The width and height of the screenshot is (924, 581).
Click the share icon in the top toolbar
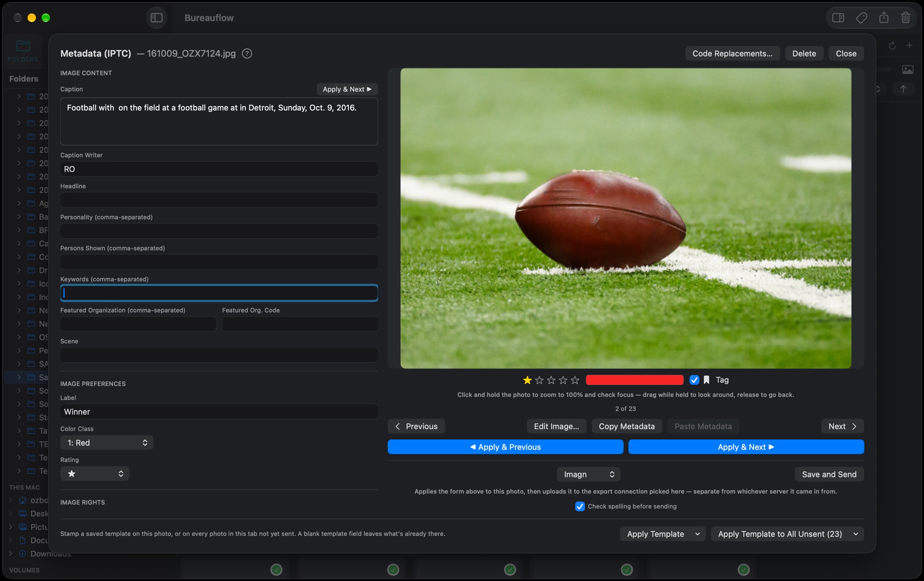click(883, 18)
